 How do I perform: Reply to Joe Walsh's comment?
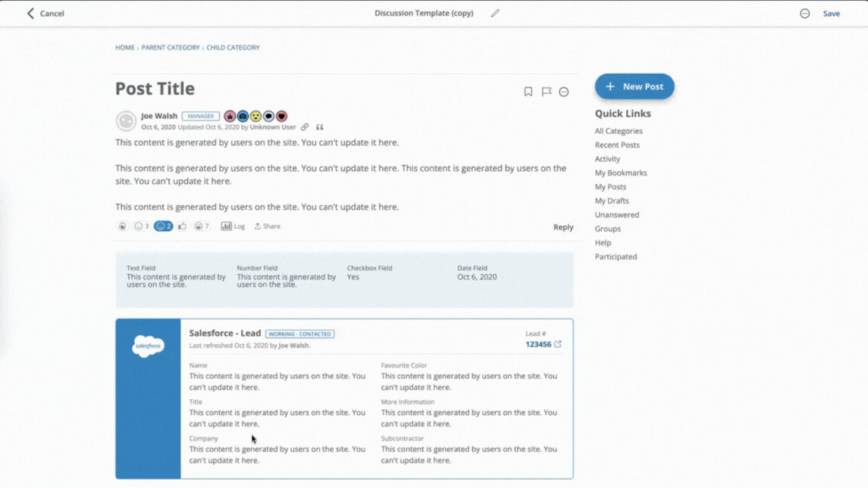pyautogui.click(x=563, y=226)
